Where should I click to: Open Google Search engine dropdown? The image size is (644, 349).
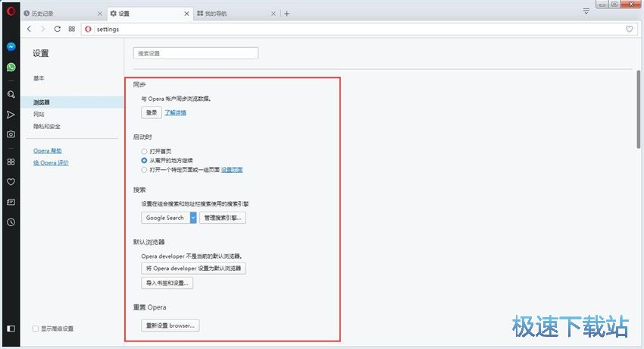tap(169, 218)
